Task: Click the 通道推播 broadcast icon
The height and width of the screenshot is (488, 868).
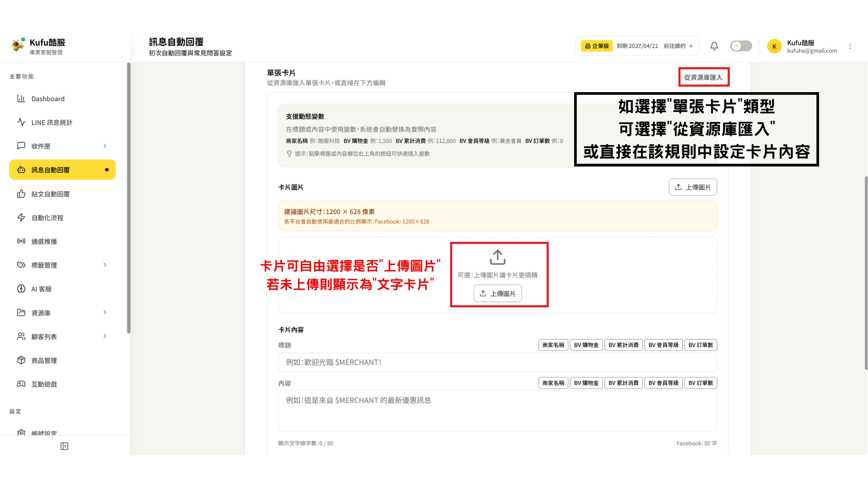Action: [21, 241]
